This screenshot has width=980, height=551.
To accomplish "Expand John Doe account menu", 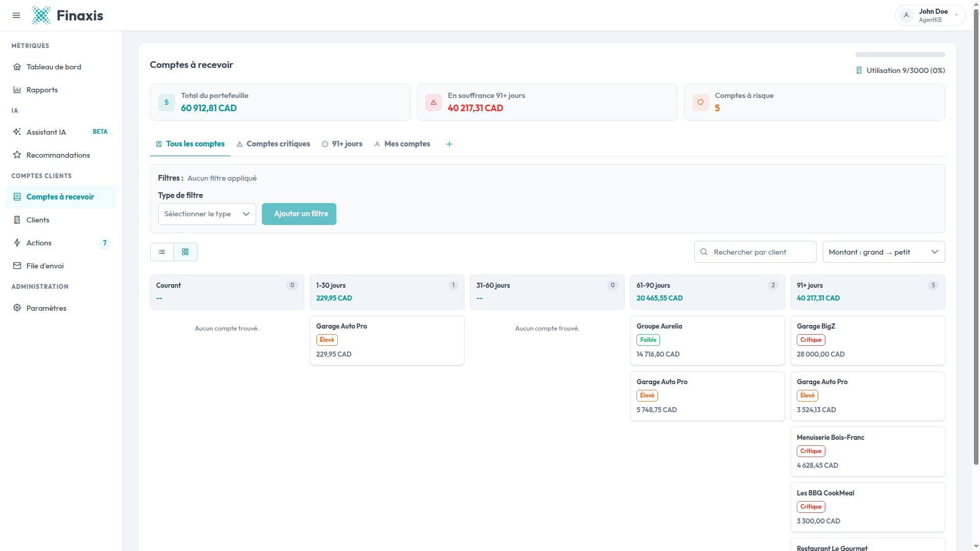I will (x=930, y=15).
